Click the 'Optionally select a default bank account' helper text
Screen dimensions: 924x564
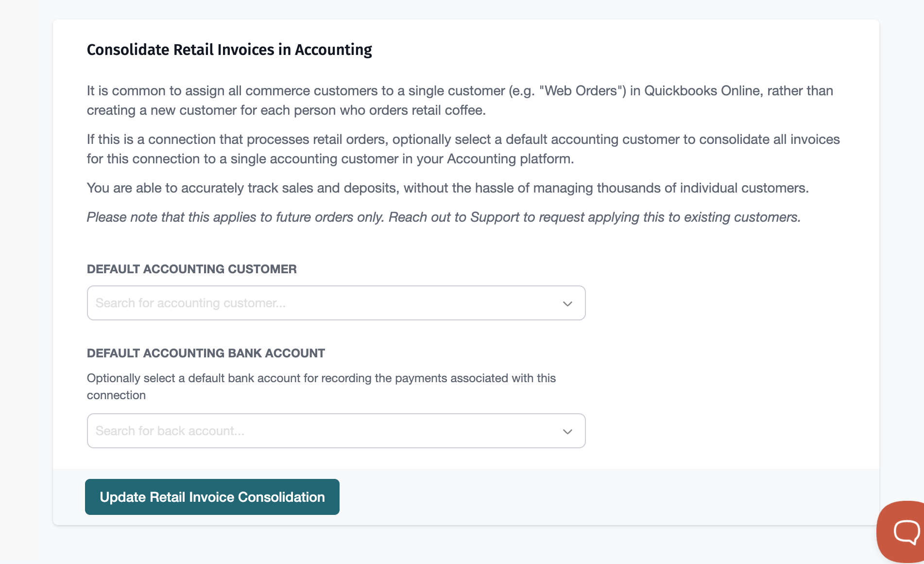(321, 378)
